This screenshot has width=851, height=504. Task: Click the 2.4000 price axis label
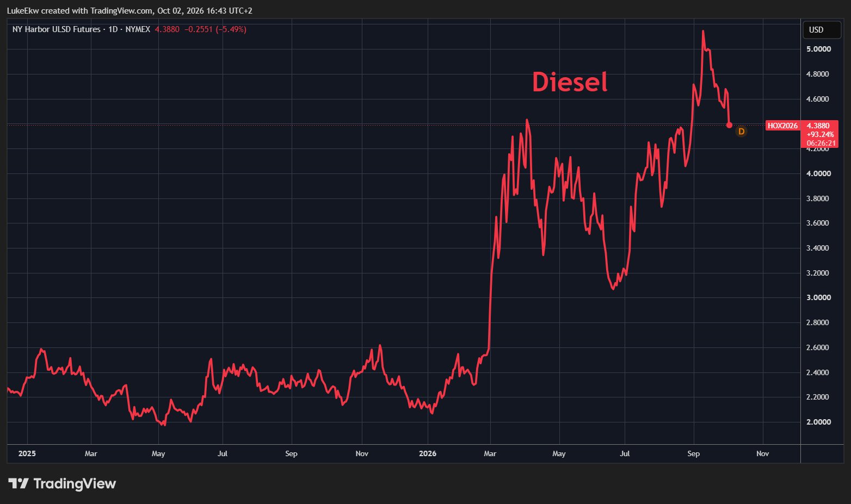pyautogui.click(x=817, y=372)
